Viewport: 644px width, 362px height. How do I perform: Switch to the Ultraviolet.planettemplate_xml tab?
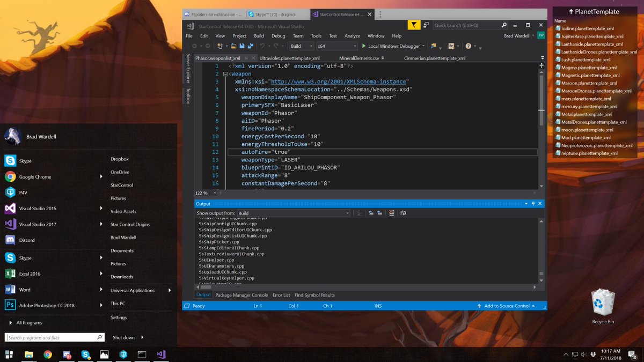pyautogui.click(x=289, y=58)
